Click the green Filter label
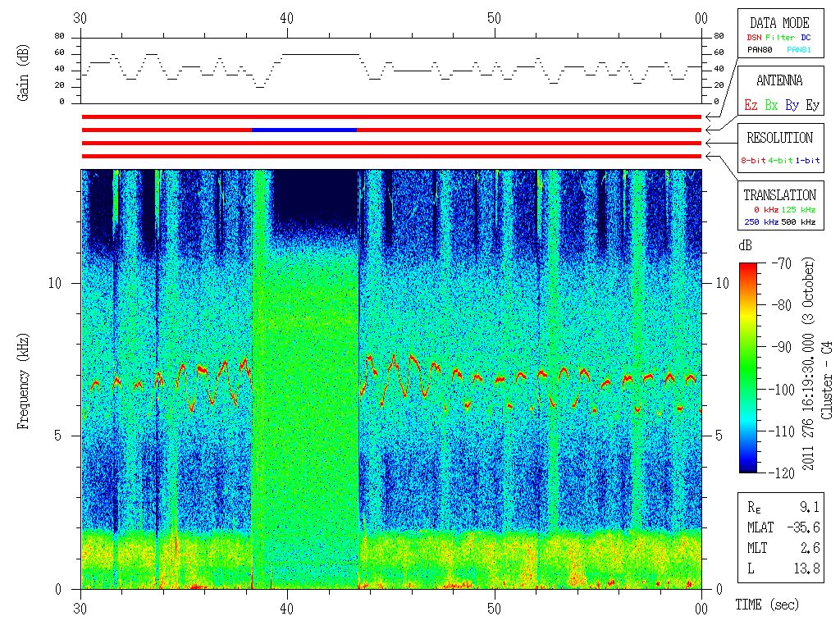Image resolution: width=840 pixels, height=630 pixels. [780, 38]
